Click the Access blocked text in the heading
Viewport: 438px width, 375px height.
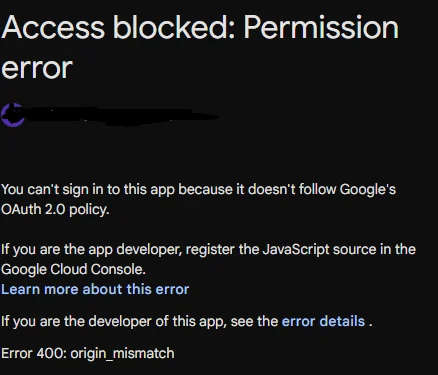pos(119,28)
